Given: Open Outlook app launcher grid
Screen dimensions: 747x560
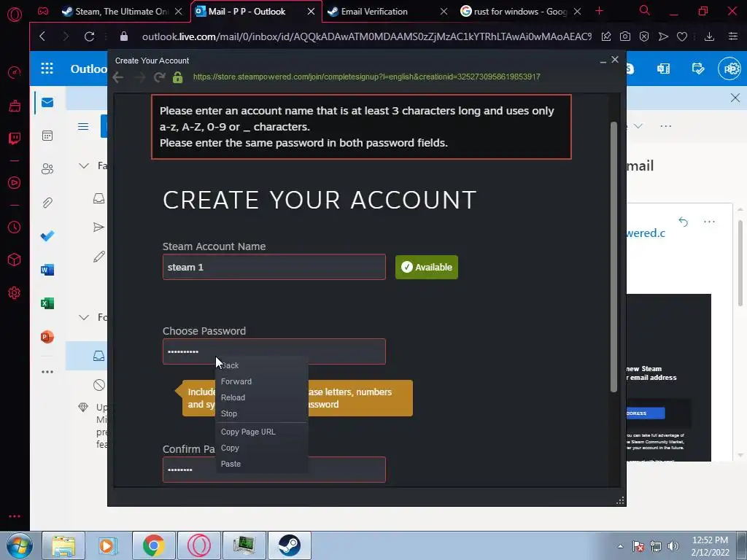Looking at the screenshot, I should pos(47,69).
